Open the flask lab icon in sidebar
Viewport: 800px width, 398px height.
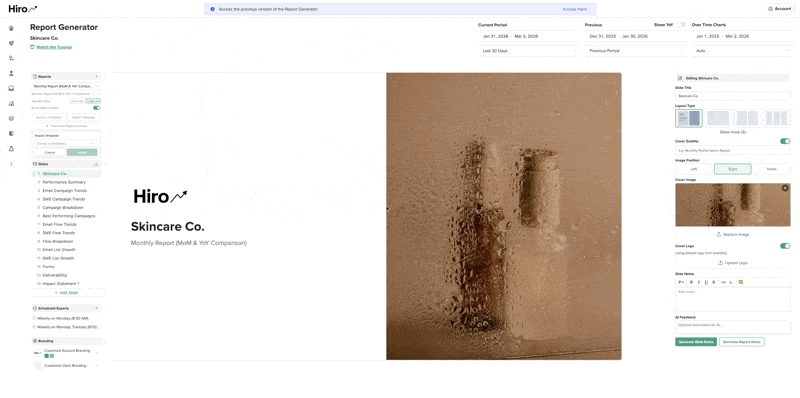pos(11,148)
